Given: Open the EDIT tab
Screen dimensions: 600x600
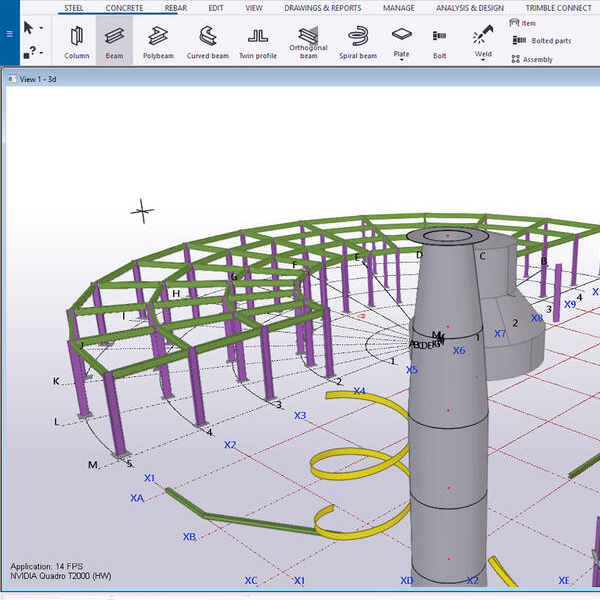Looking at the screenshot, I should tap(216, 8).
